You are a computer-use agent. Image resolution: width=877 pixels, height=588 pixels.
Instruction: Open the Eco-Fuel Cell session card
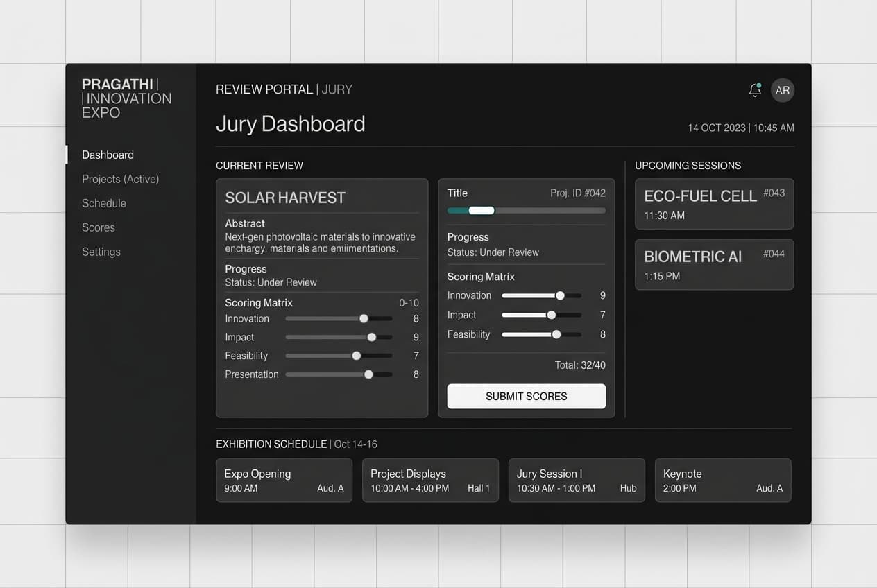point(714,204)
